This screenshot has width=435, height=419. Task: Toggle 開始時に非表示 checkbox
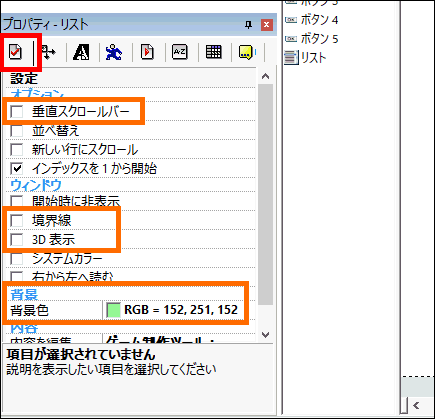click(17, 201)
